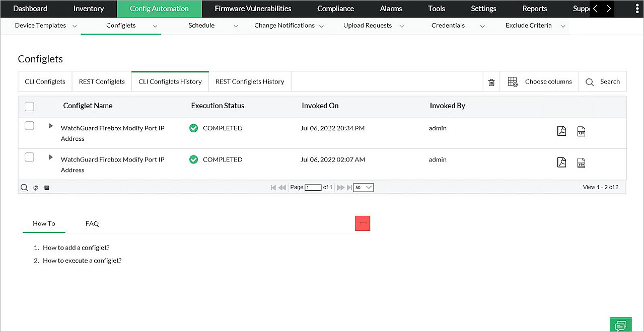Image resolution: width=644 pixels, height=332 pixels.
Task: Open the table footer search
Action: click(24, 187)
